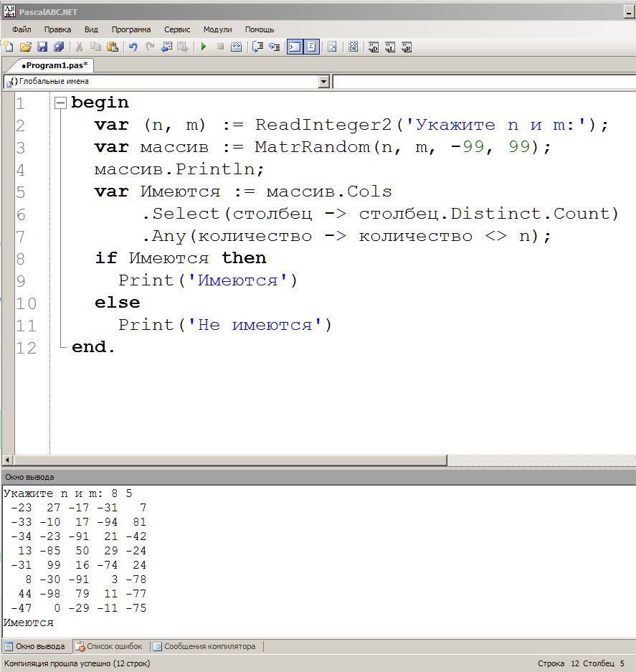Click the horizontal scrollbar of the code editor
The image size is (636, 672).
coord(229,460)
